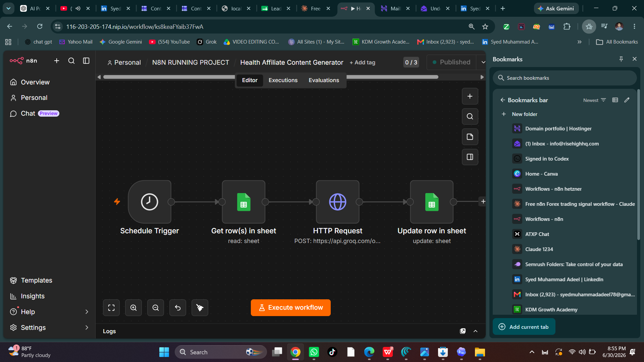Bookmark this page with star icon

pos(485,26)
